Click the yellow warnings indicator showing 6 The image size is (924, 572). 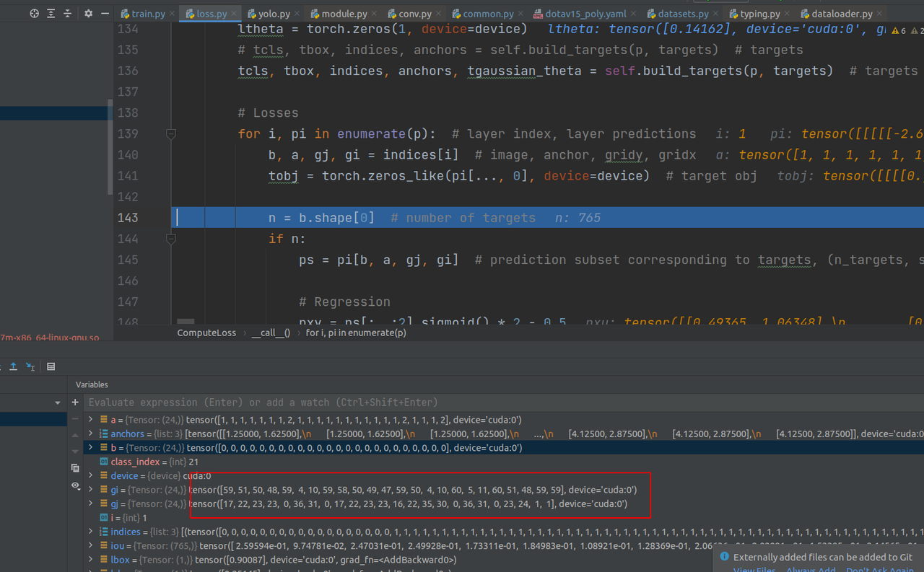coord(899,30)
